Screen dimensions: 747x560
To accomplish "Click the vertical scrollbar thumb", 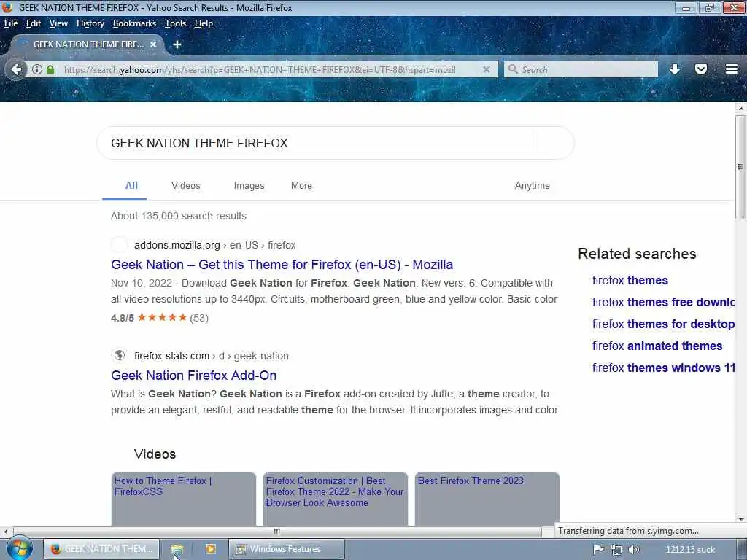I will [740, 167].
